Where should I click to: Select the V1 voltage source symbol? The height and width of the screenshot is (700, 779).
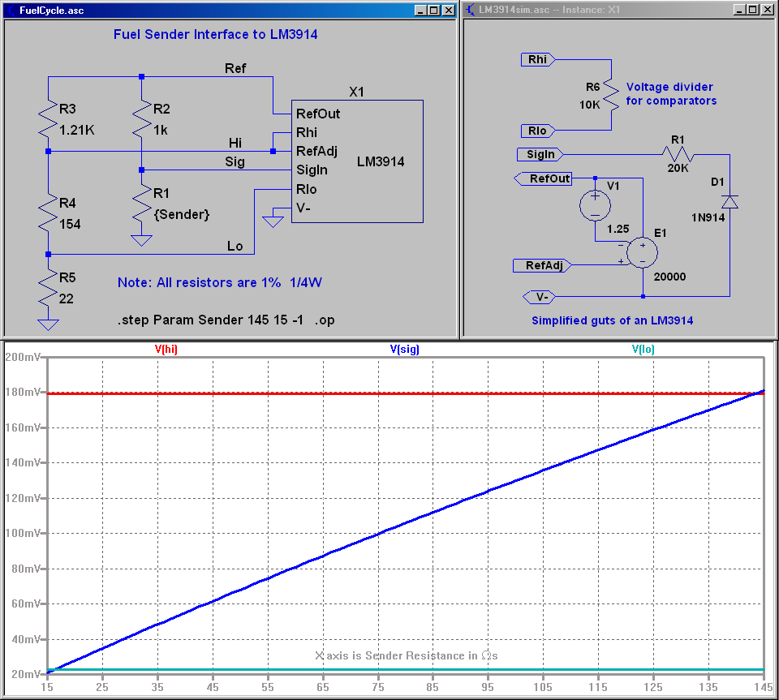tap(595, 205)
